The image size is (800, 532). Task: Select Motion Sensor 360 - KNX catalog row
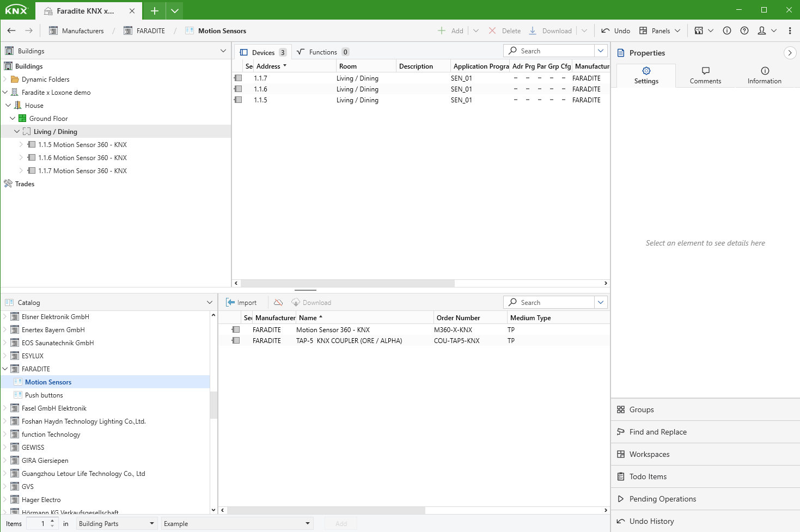(x=414, y=329)
